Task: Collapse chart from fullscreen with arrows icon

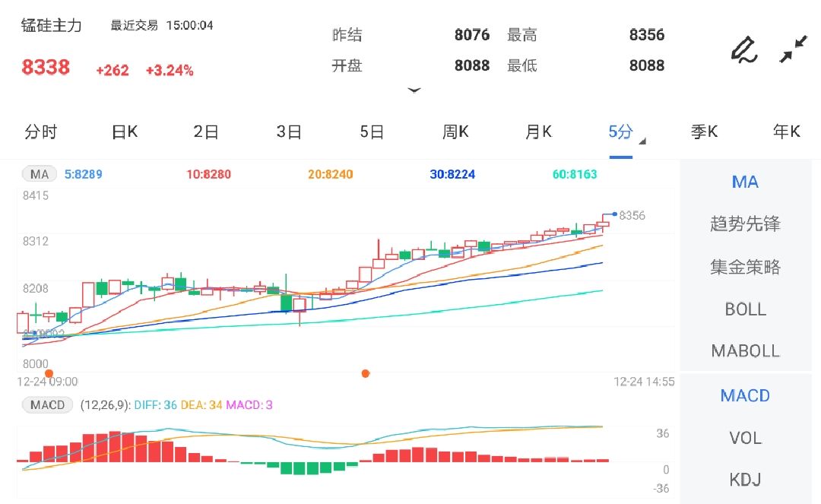Action: point(793,49)
